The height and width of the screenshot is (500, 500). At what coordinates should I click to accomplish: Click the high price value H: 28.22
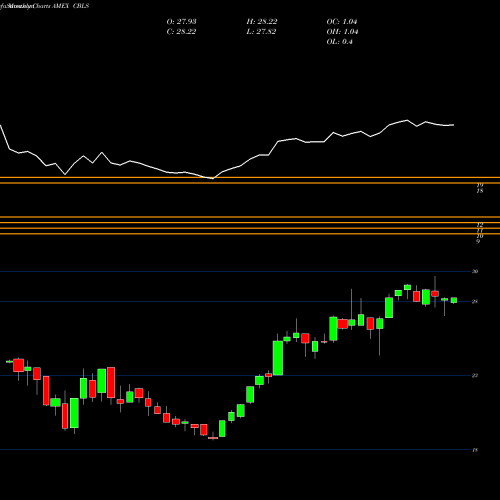[262, 22]
